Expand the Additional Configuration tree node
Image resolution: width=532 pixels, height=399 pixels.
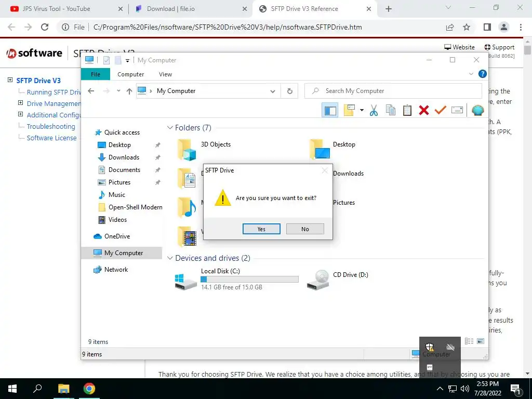pos(20,114)
